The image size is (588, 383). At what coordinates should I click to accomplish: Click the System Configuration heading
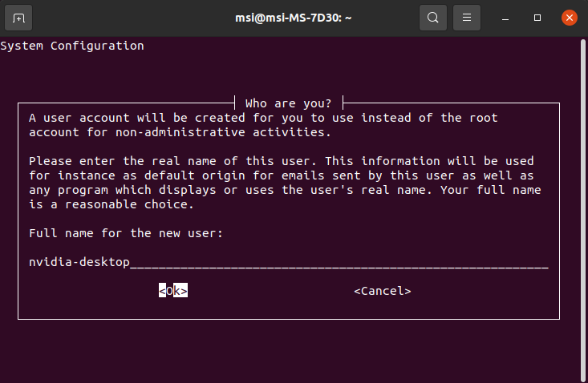click(x=72, y=46)
